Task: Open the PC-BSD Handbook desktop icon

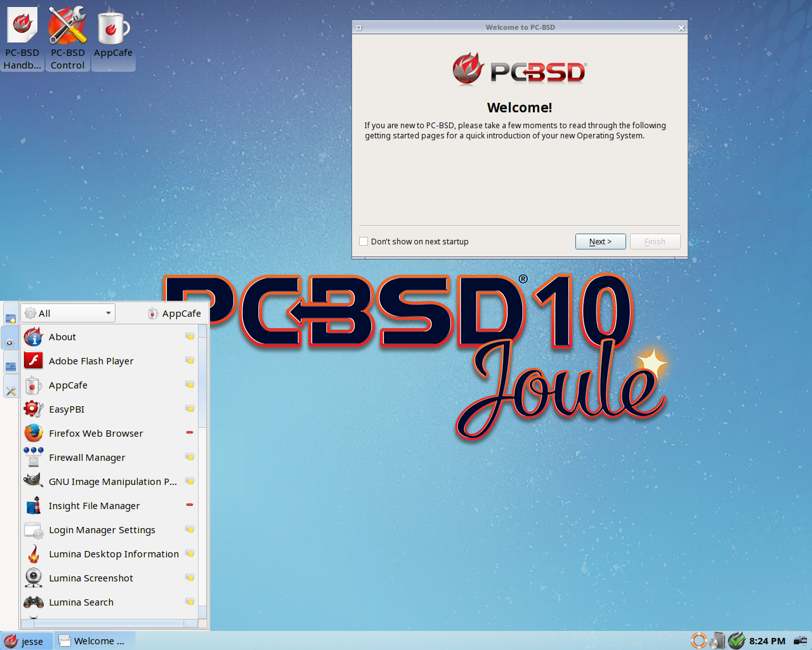Action: (22, 25)
